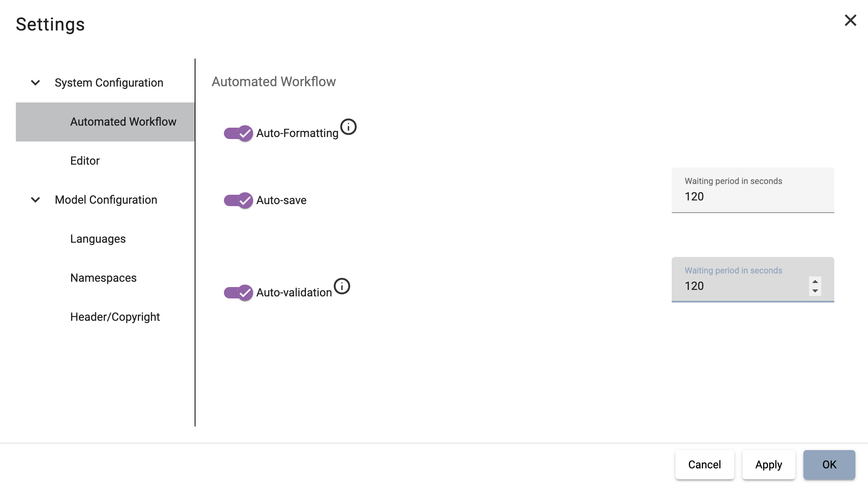Select the Editor menu item
This screenshot has height=483, width=868.
click(x=85, y=161)
